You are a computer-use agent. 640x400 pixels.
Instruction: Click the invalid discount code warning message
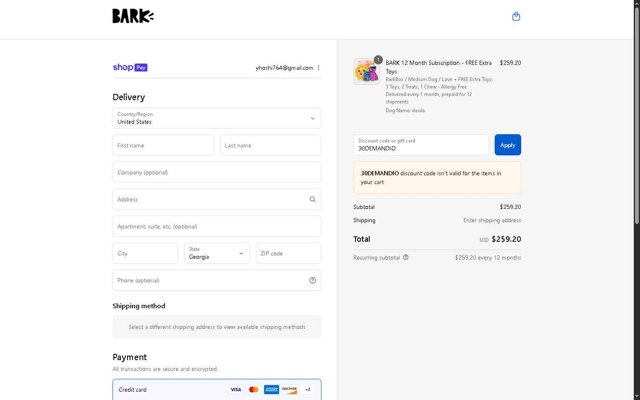[x=437, y=178]
